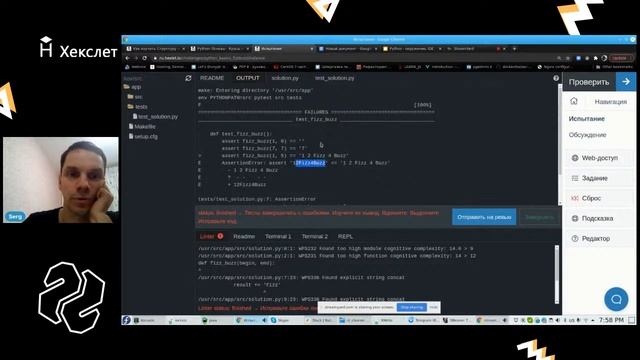Open the solution.py tab
Screen dimensions: 640x360
coord(285,78)
